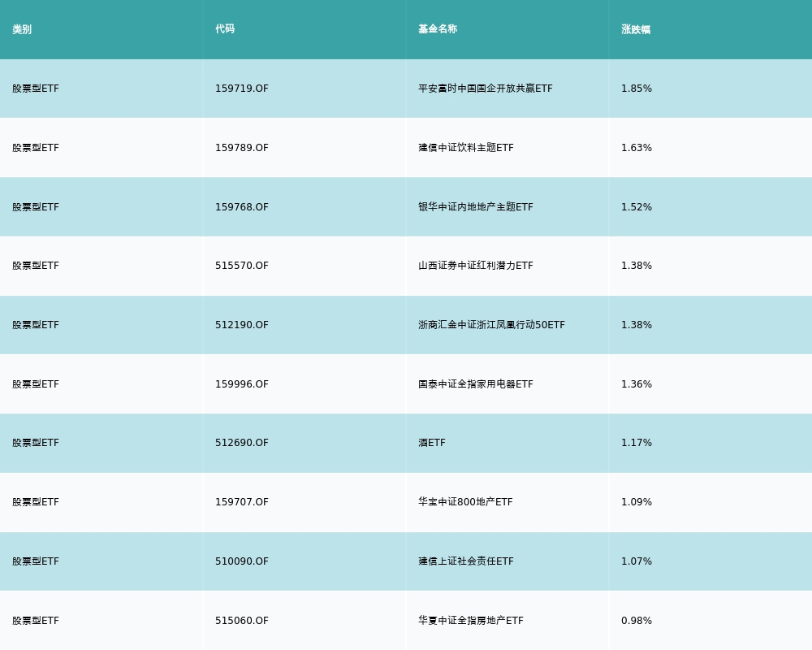Click 股票型ETF in the 512690.OF row
This screenshot has width=812, height=650.
[36, 443]
